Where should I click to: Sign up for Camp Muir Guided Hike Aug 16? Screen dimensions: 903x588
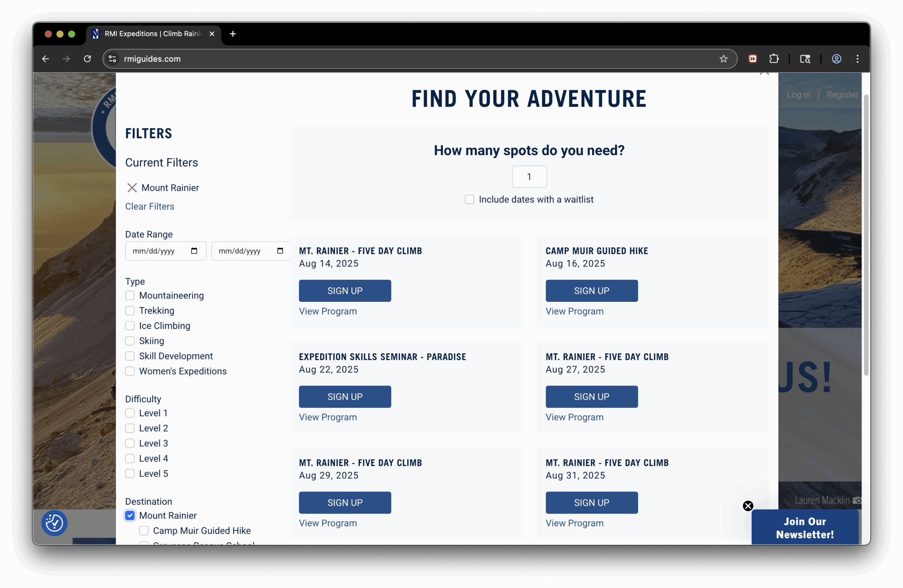coord(592,291)
